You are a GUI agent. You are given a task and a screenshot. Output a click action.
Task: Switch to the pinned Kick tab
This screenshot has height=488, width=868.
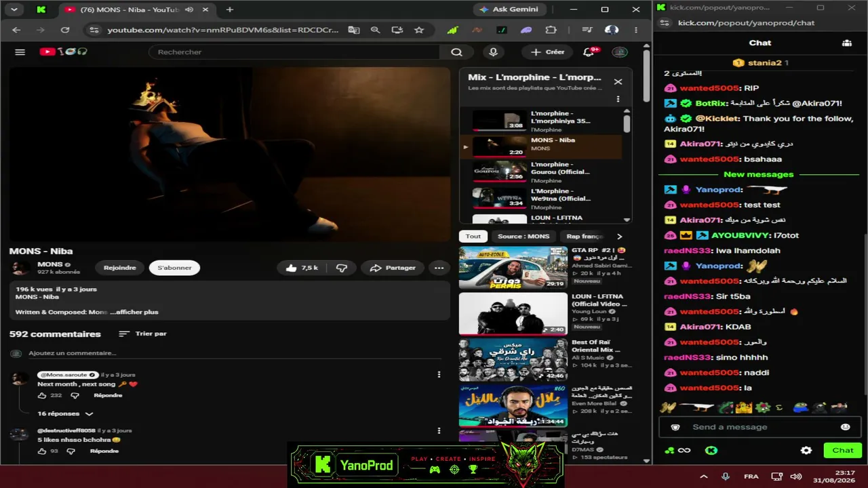point(41,9)
